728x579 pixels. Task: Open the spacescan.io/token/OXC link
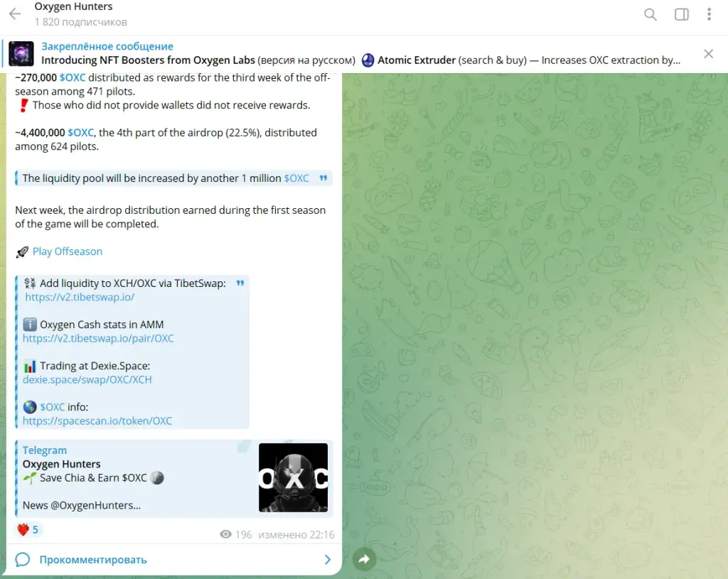point(97,421)
